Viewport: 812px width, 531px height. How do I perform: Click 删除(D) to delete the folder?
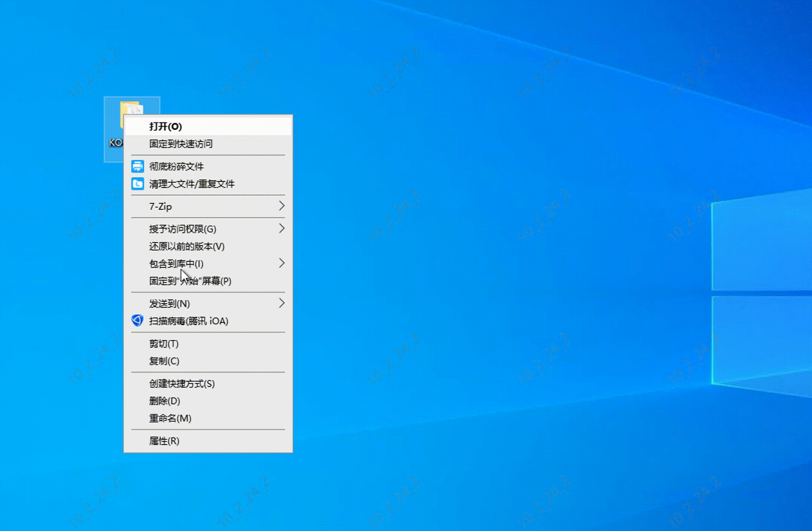164,401
